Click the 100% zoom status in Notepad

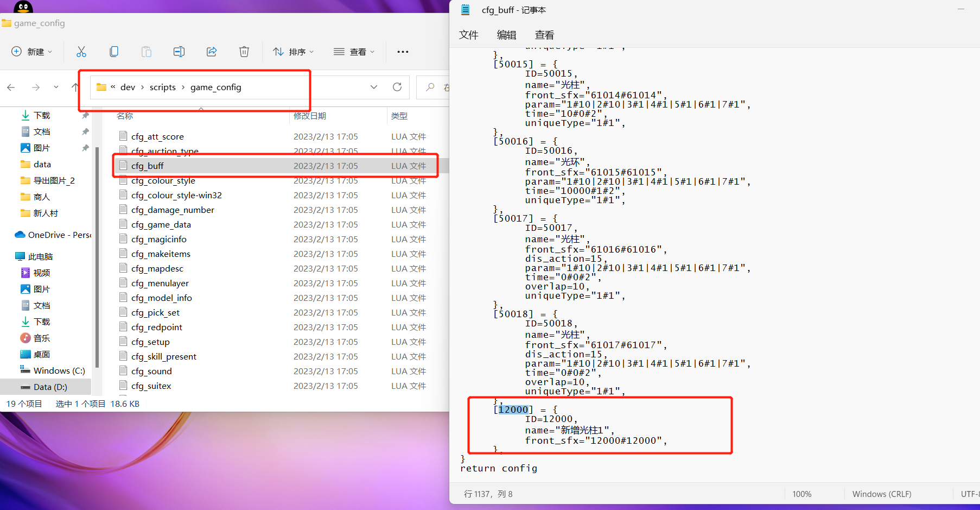(802, 494)
